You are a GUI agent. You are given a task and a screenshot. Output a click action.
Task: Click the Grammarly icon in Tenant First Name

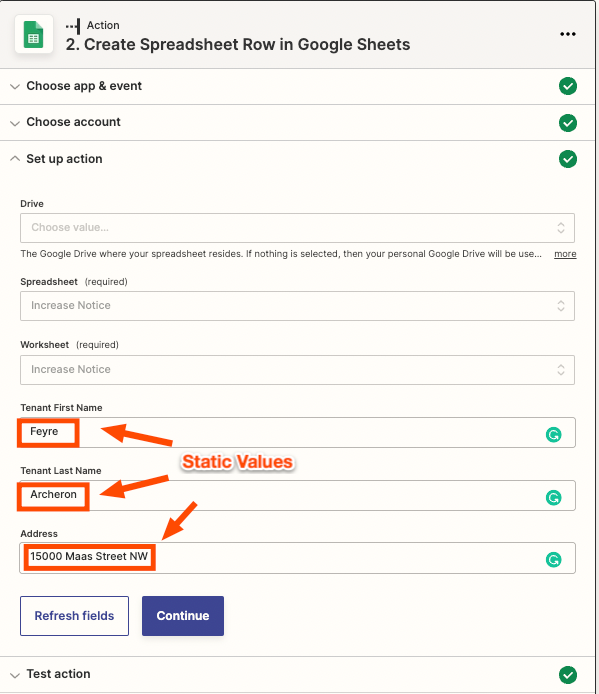point(553,435)
